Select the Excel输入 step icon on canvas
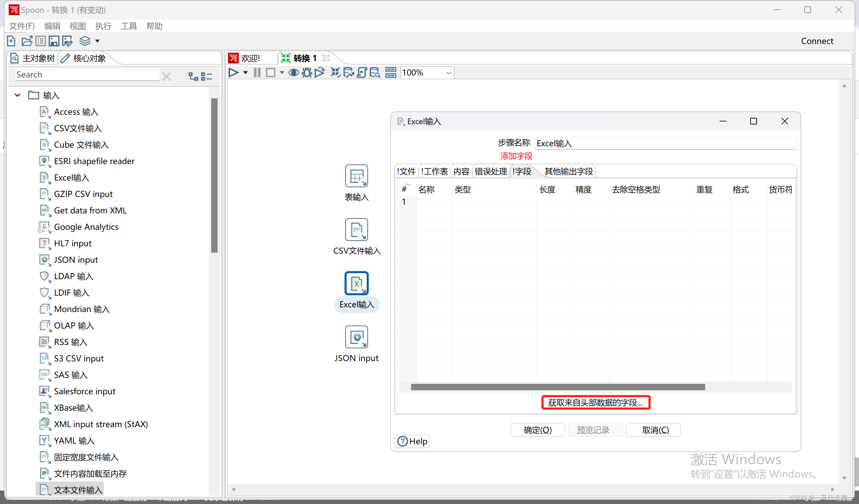This screenshot has height=504, width=859. point(357,283)
